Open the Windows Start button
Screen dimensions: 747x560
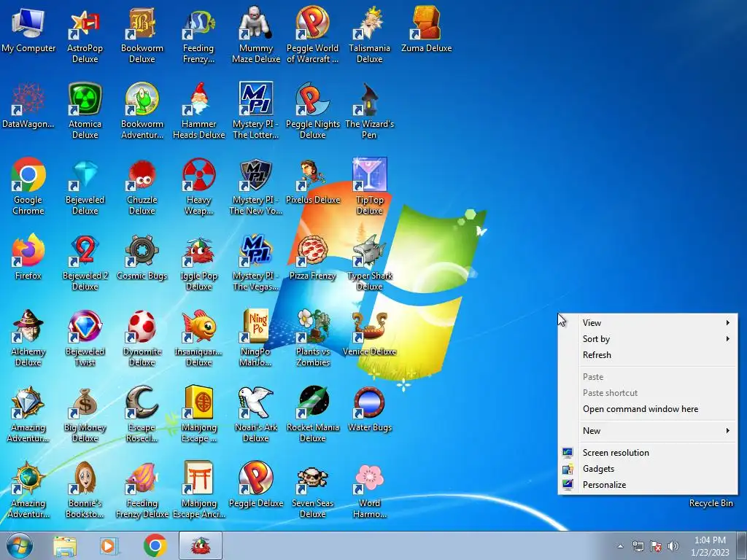(20, 545)
